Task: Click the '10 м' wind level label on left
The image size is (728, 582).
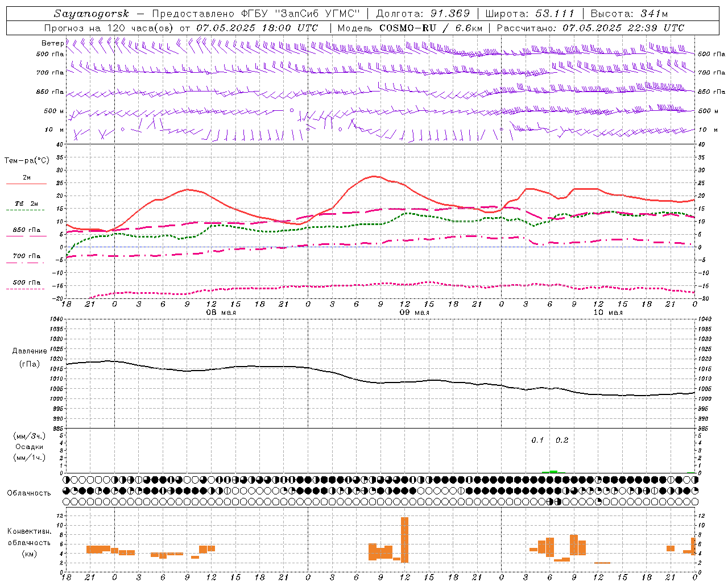Action: [x=55, y=130]
